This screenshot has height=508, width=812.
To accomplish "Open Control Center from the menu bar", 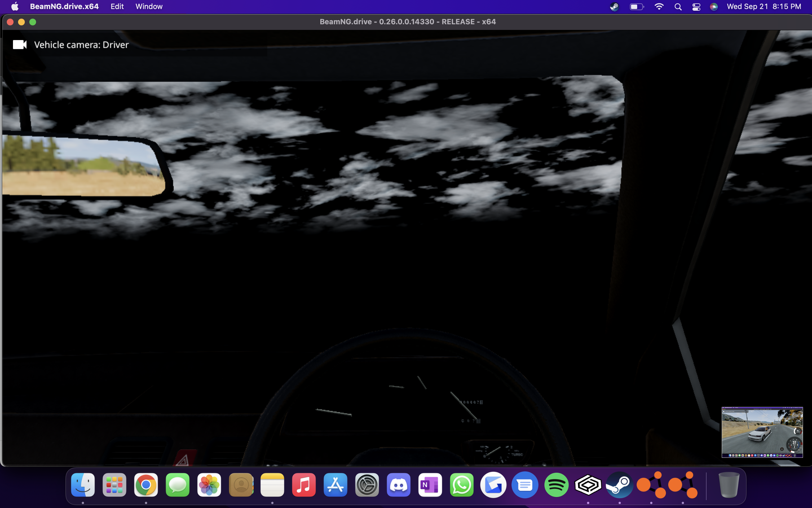I will coord(696,7).
